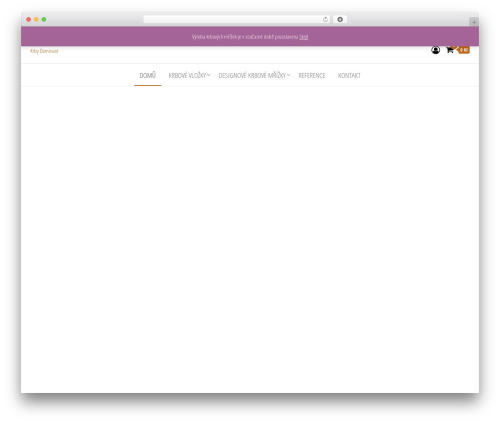Go to the DOMŮ menu item
The image size is (500, 423).
(147, 75)
